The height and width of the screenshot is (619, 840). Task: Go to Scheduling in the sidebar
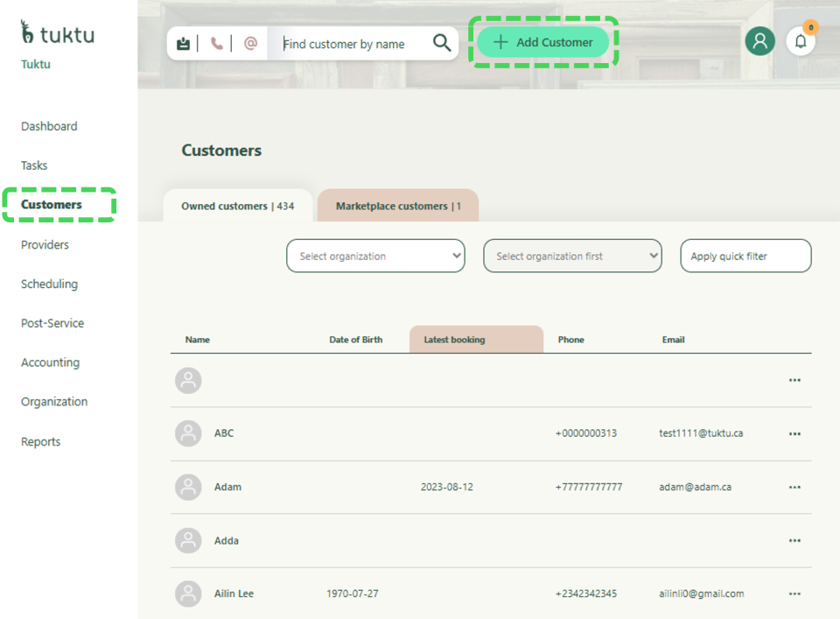point(49,284)
